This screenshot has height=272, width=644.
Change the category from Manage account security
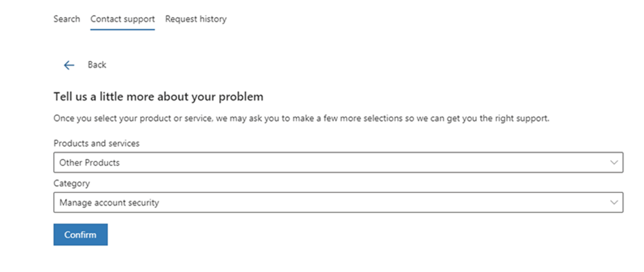click(x=339, y=202)
